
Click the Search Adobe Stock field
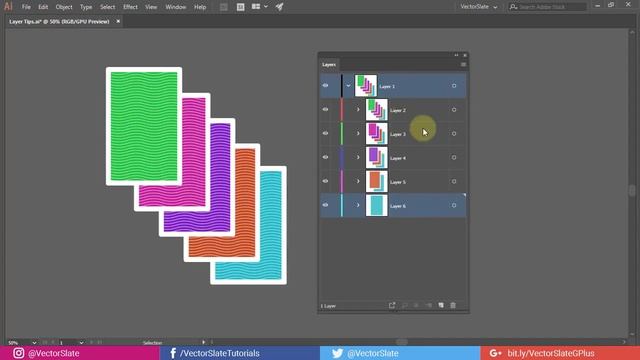[547, 7]
